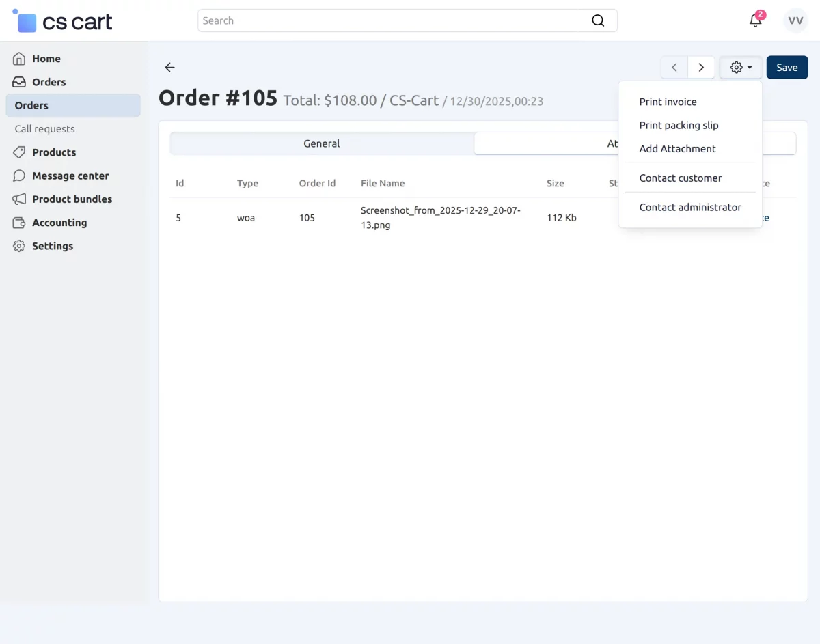Expand the Products sidebar section
The width and height of the screenshot is (820, 644).
click(x=53, y=152)
